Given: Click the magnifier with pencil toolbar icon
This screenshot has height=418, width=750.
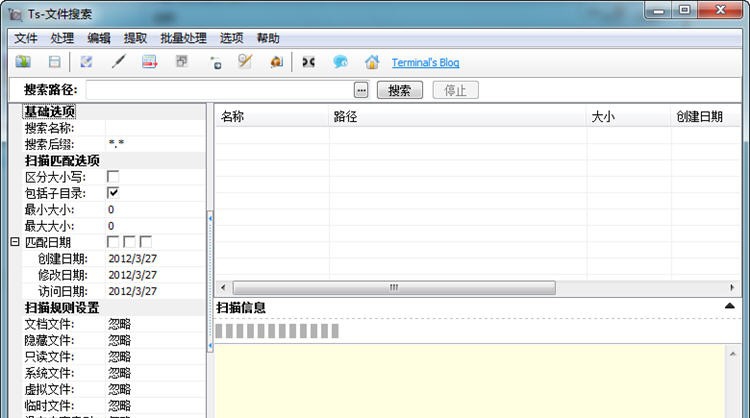Looking at the screenshot, I should pos(245,61).
